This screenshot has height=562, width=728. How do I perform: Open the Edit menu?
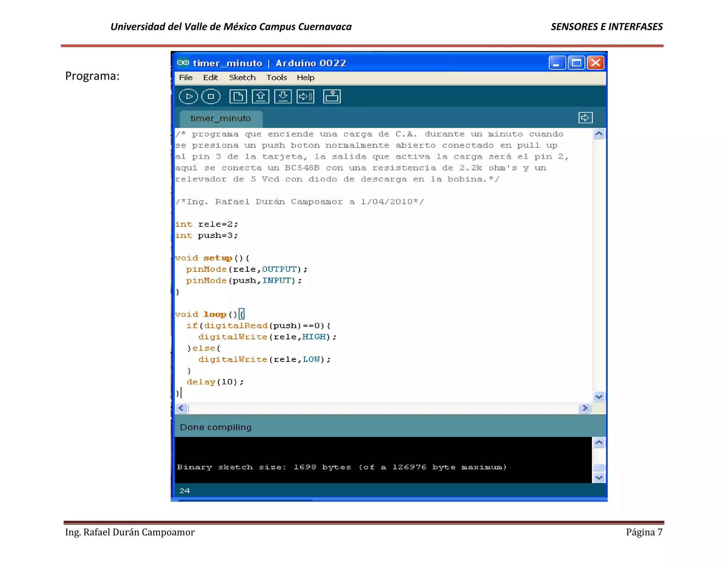210,77
